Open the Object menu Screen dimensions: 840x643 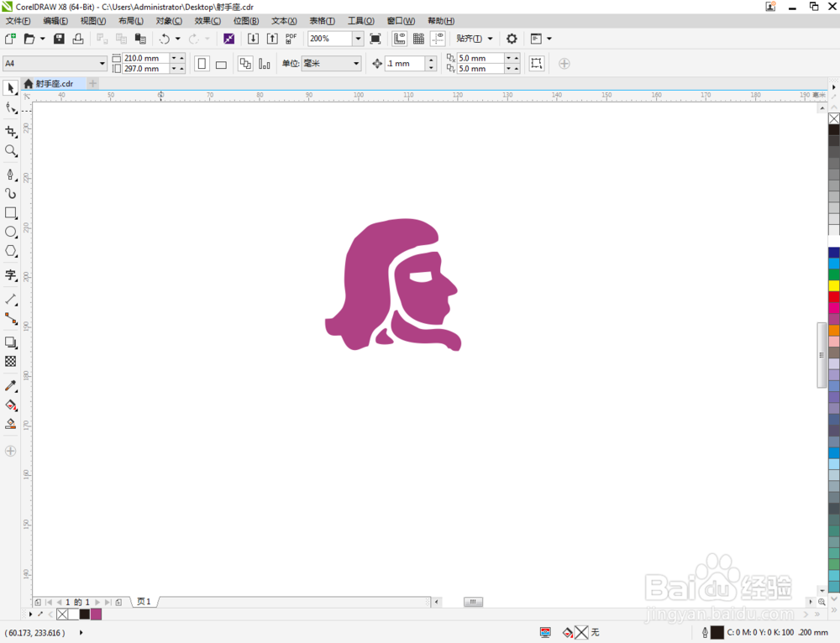(x=169, y=21)
